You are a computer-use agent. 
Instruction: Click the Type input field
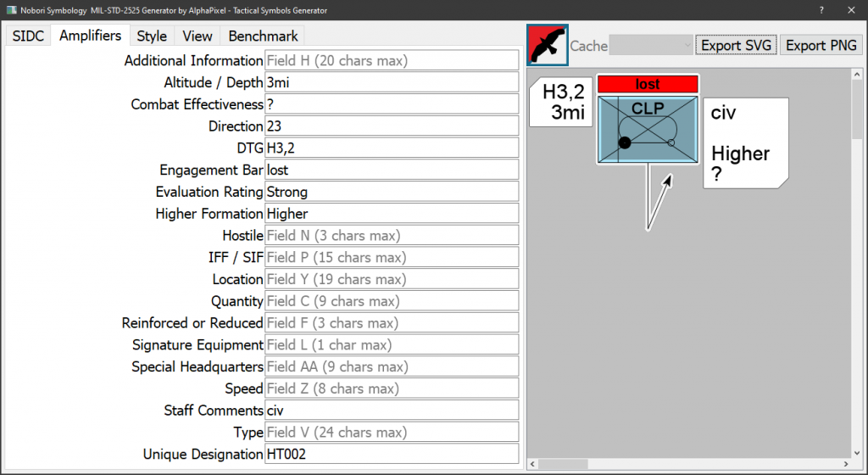[392, 433]
